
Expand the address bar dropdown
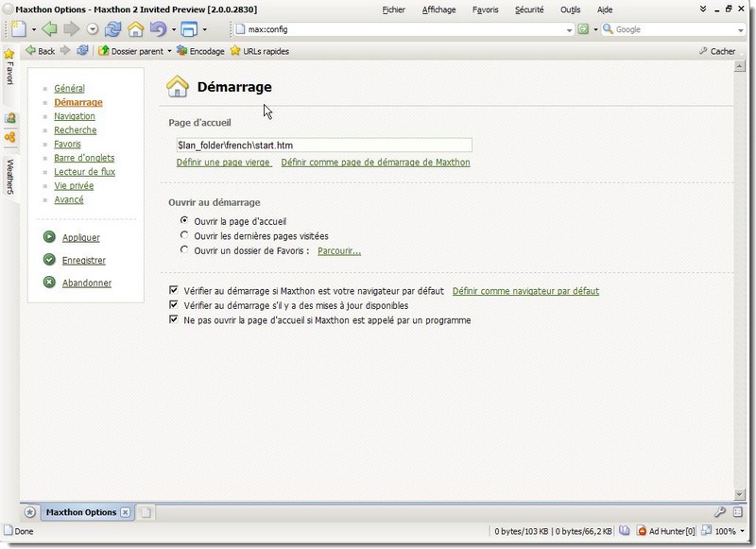570,30
